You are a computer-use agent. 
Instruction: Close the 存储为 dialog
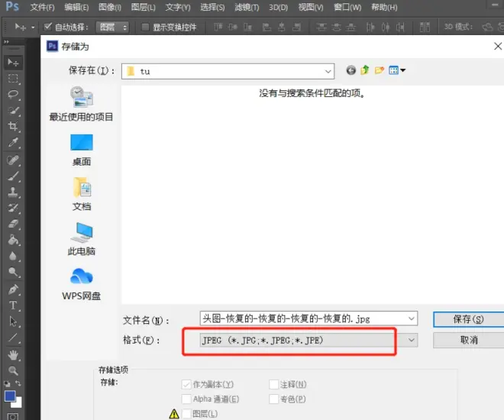coord(498,47)
